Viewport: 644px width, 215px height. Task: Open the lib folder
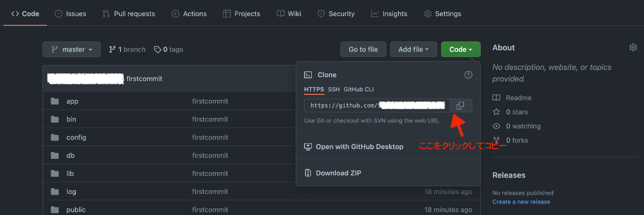pos(70,174)
